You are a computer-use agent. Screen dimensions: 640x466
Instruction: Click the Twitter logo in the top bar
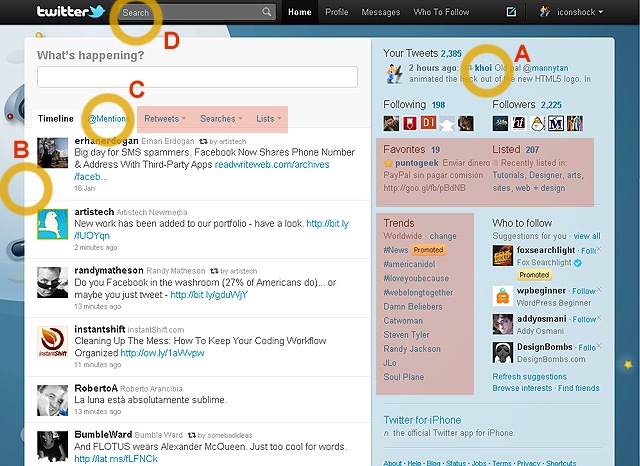pos(70,13)
